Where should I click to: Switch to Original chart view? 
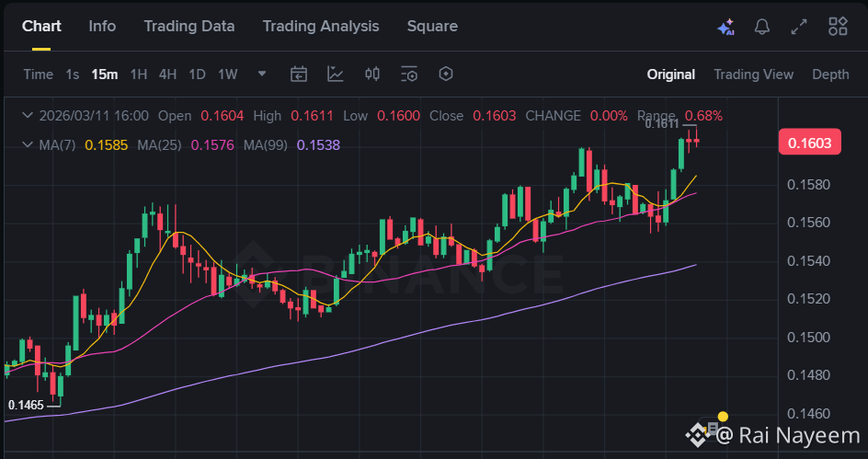671,75
